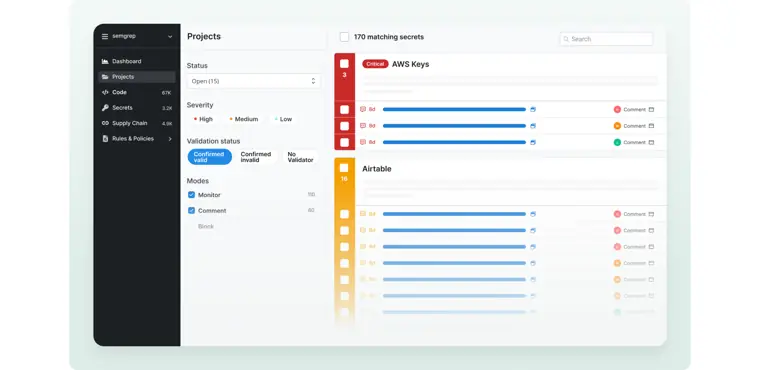Open blue finding bar in AWS row with pink avatar
This screenshot has width=760, height=370.
coord(454,110)
